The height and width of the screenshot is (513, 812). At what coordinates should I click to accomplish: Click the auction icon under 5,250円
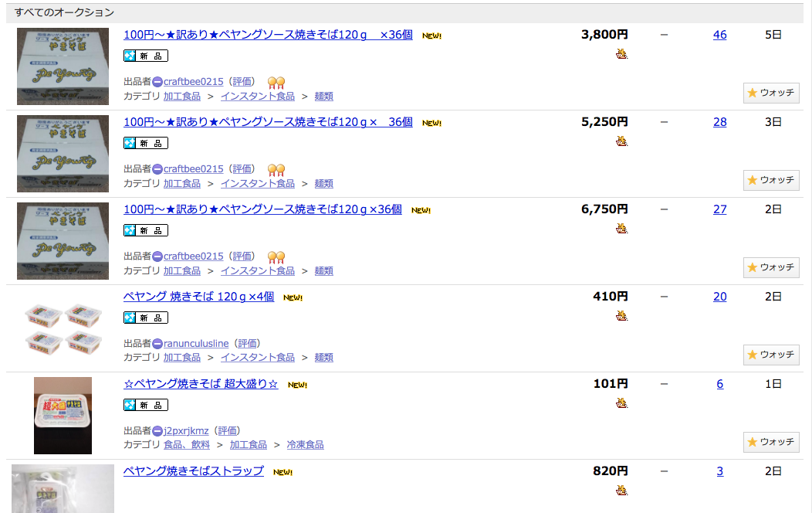click(621, 141)
